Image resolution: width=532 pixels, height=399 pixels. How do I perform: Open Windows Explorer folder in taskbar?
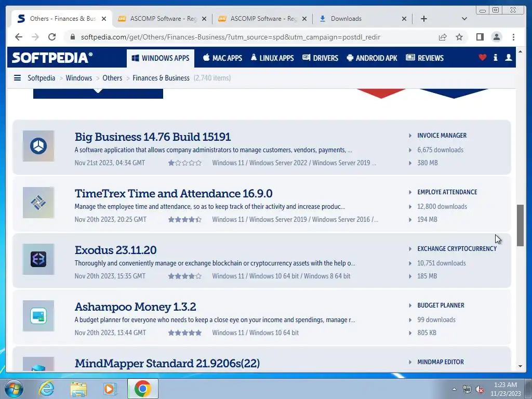tap(78, 389)
